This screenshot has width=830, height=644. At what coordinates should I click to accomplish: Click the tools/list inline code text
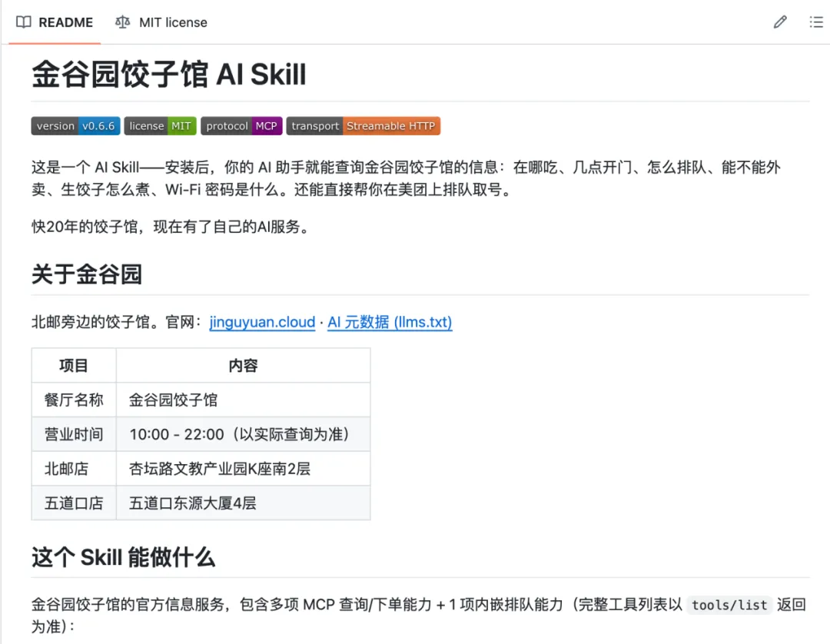tap(729, 605)
